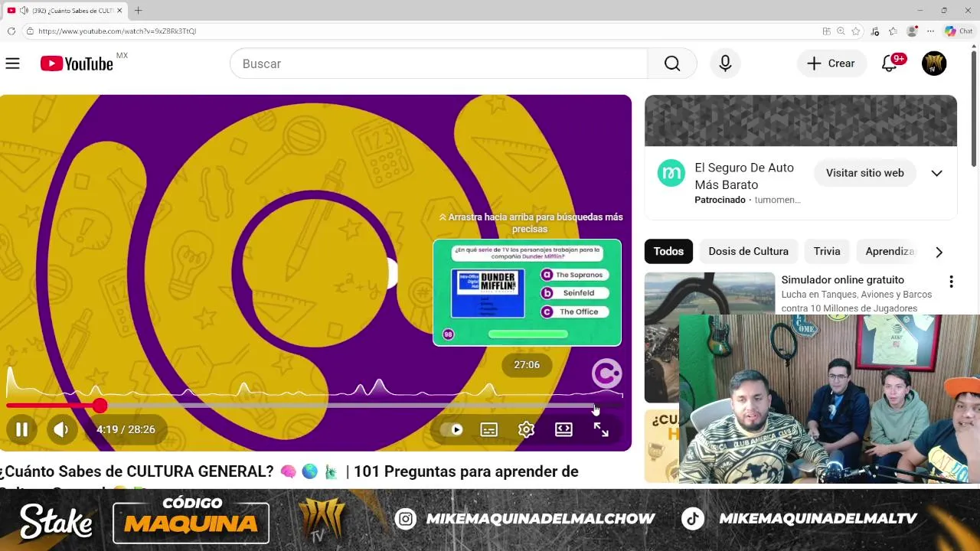The width and height of the screenshot is (980, 551).
Task: Open the account avatar menu
Action: [934, 64]
